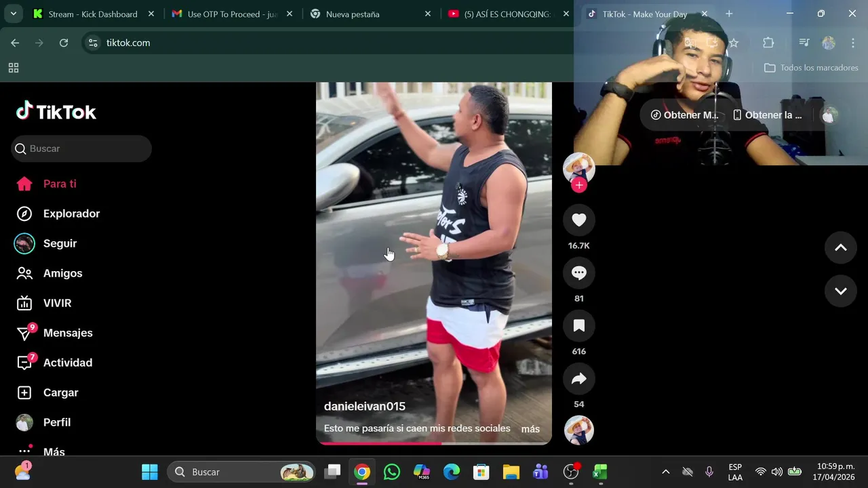
Task: Open the TikTok logo home link
Action: coord(56,112)
